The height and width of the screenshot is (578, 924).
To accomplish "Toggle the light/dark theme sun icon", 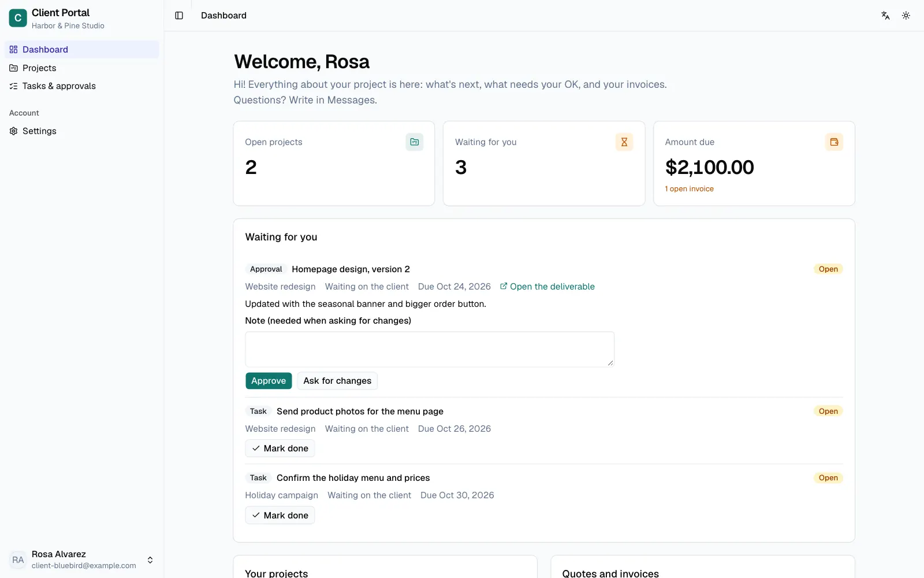I will 906,16.
